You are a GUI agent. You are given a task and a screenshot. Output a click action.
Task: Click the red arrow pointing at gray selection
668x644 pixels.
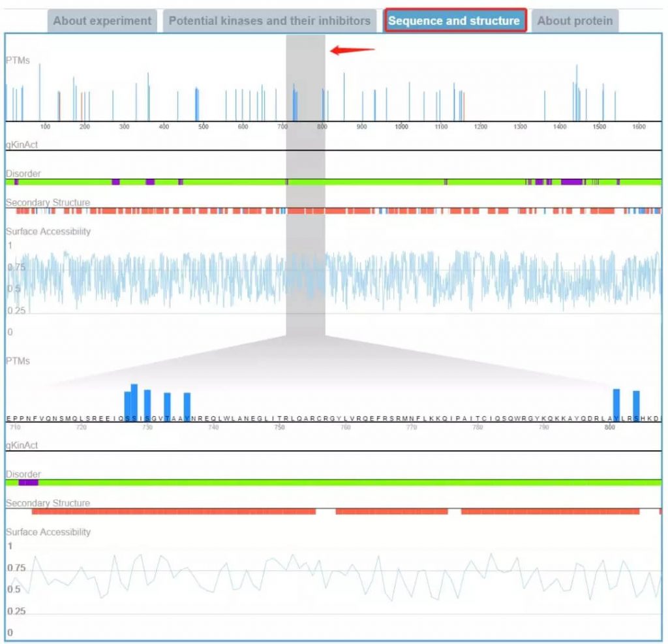click(353, 50)
